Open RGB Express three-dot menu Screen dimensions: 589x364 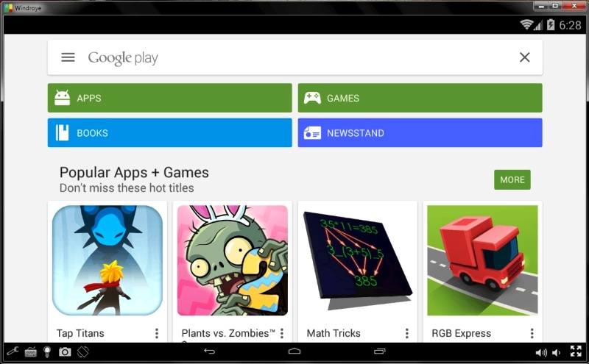[532, 333]
